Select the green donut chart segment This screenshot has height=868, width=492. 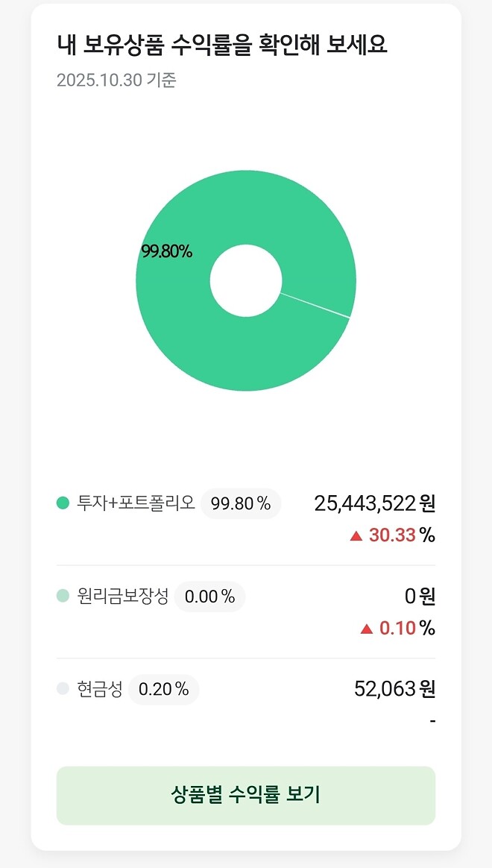pyautogui.click(x=194, y=209)
